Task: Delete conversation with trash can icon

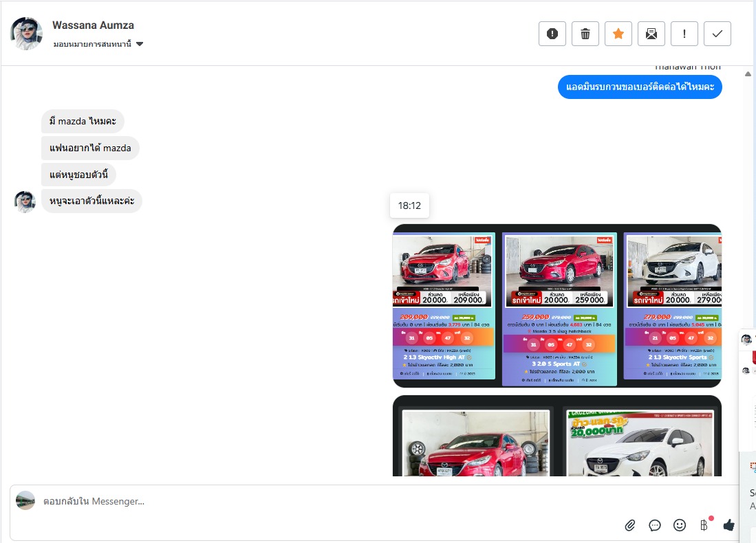Action: coord(585,34)
